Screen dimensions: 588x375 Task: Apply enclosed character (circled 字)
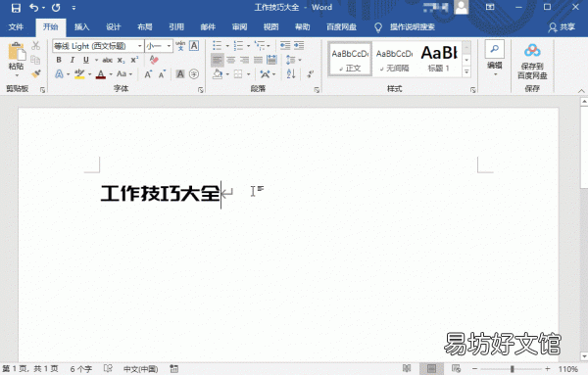tap(194, 74)
